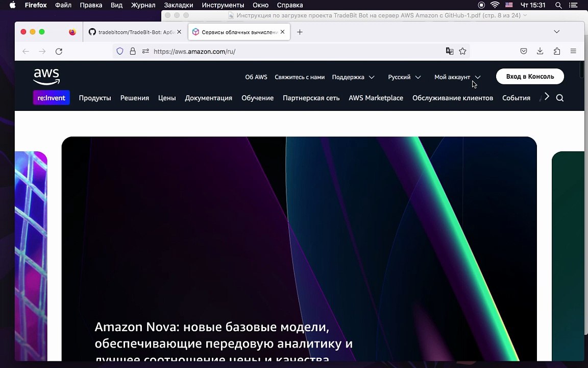Open Pocket save icon
The width and height of the screenshot is (588, 368).
[x=524, y=52]
